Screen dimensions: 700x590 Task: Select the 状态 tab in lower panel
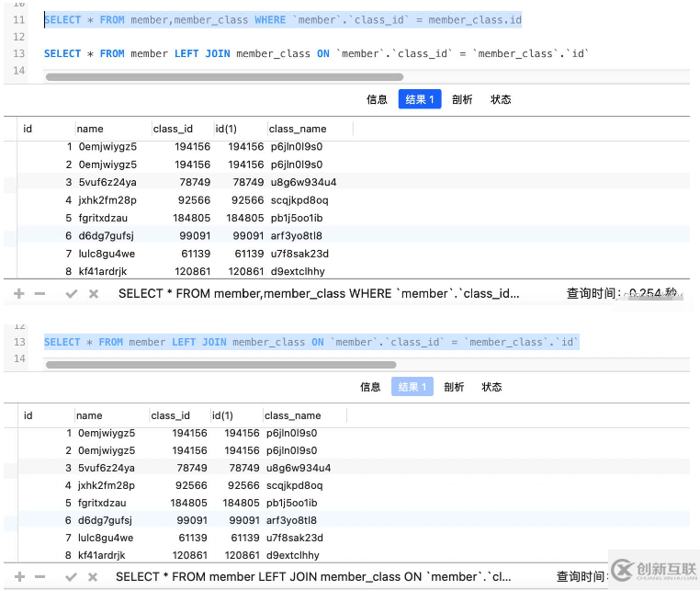tap(491, 387)
